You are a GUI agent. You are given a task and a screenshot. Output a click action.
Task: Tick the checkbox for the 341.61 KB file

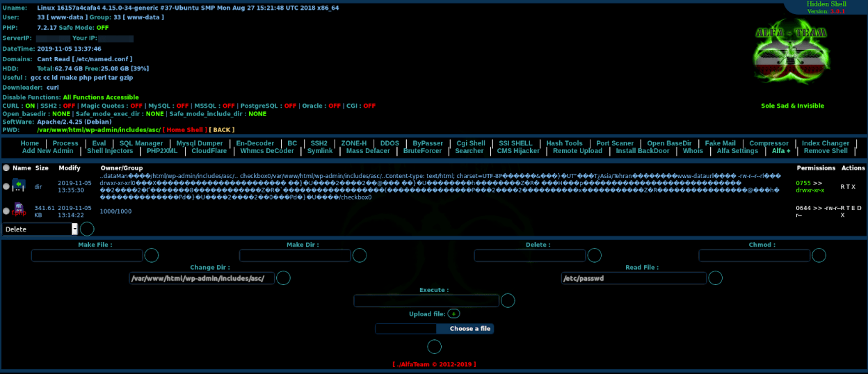[6, 211]
